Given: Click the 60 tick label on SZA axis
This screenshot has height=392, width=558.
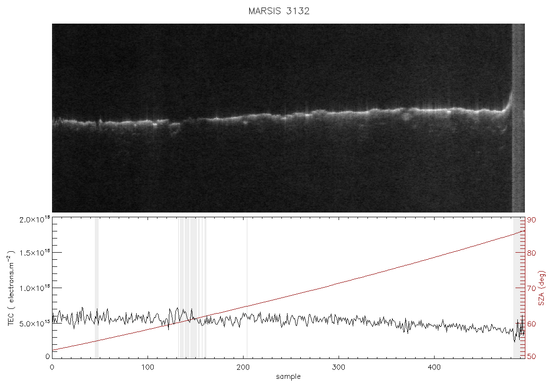Looking at the screenshot, I should point(532,324).
